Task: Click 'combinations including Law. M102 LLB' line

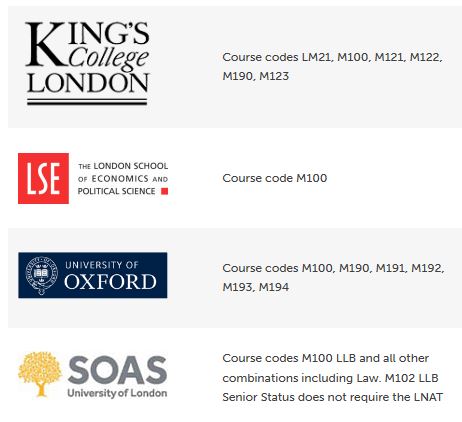Action: [x=330, y=378]
